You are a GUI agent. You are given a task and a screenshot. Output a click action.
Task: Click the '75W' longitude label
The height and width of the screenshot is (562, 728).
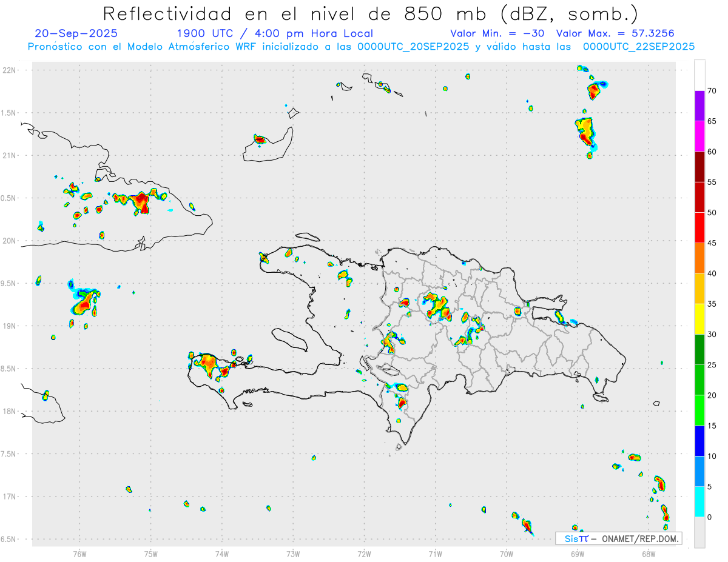pyautogui.click(x=151, y=554)
